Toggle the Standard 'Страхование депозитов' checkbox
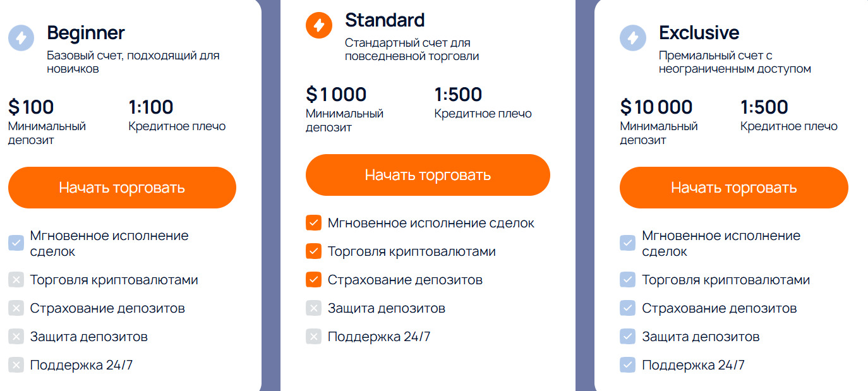 click(x=313, y=280)
